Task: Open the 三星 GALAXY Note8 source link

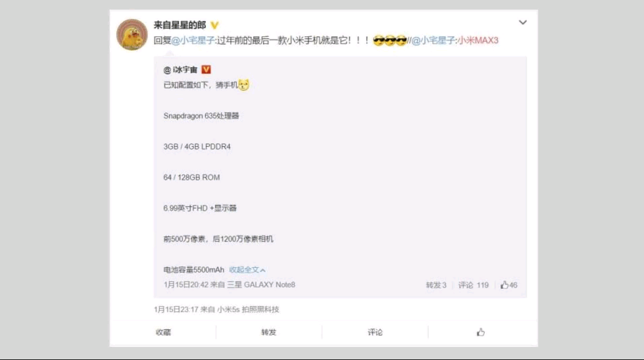Action: coord(261,285)
